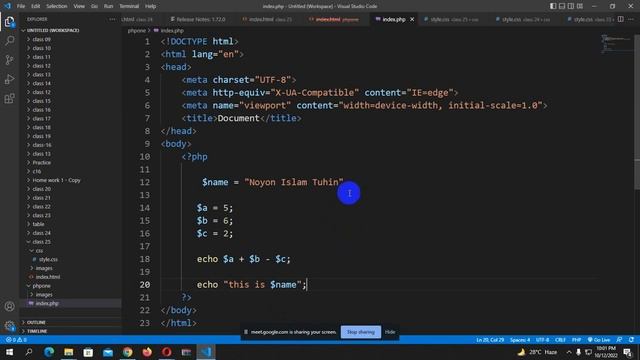Open the Mail app from the taskbar
The width and height of the screenshot is (640, 360).
click(108, 352)
